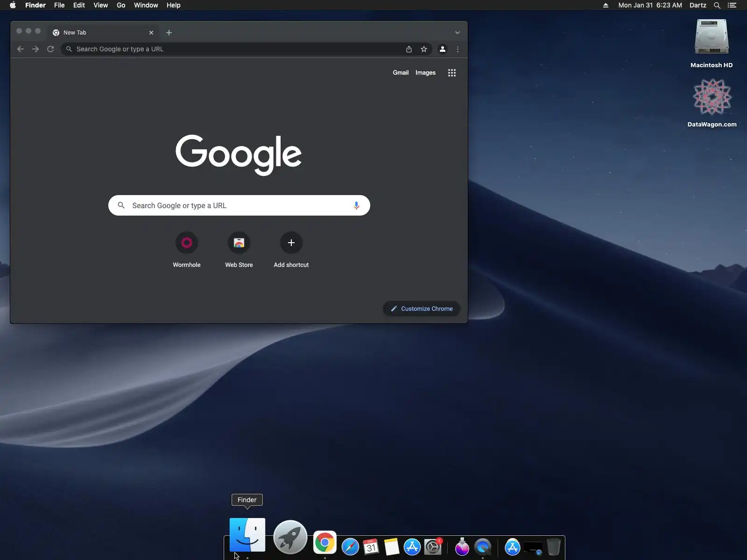
Task: Open the File menu
Action: click(59, 5)
